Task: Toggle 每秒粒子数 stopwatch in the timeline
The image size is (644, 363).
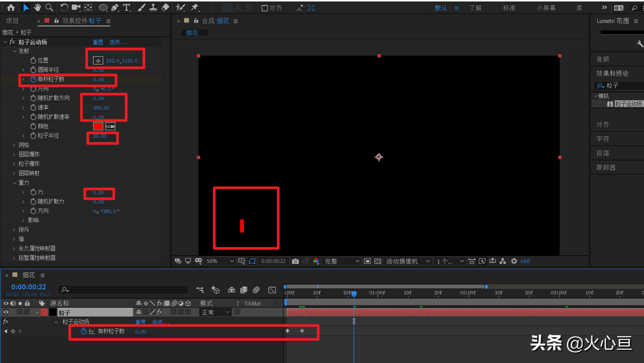Action: 84,331
